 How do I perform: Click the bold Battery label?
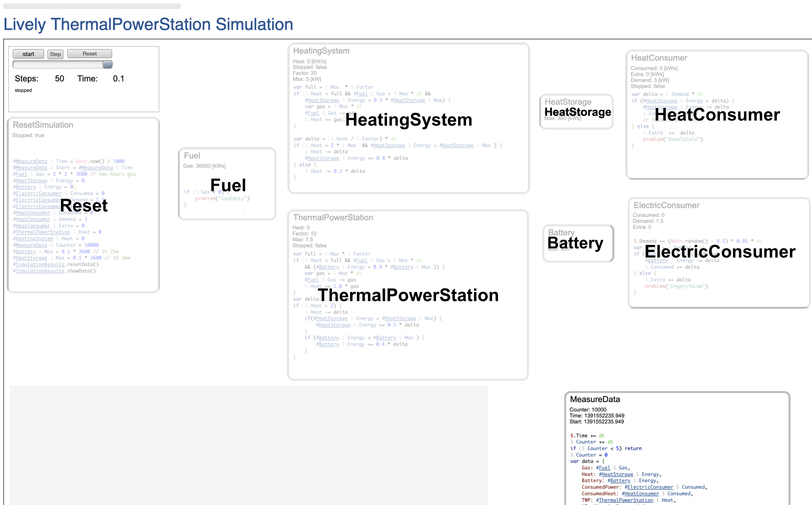pyautogui.click(x=575, y=243)
